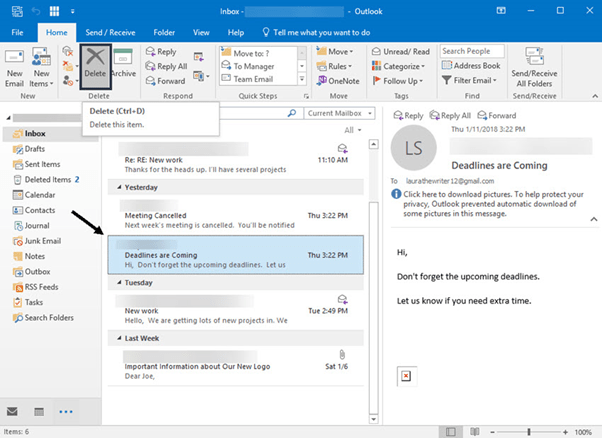
Task: Switch to Calendar view in bottom navigation
Action: pyautogui.click(x=39, y=411)
